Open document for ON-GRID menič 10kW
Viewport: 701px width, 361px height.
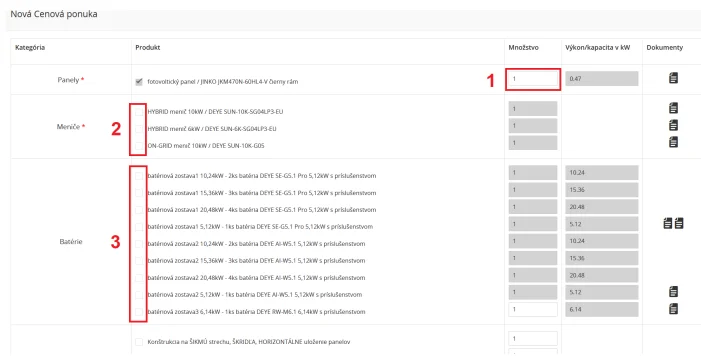[x=673, y=142]
